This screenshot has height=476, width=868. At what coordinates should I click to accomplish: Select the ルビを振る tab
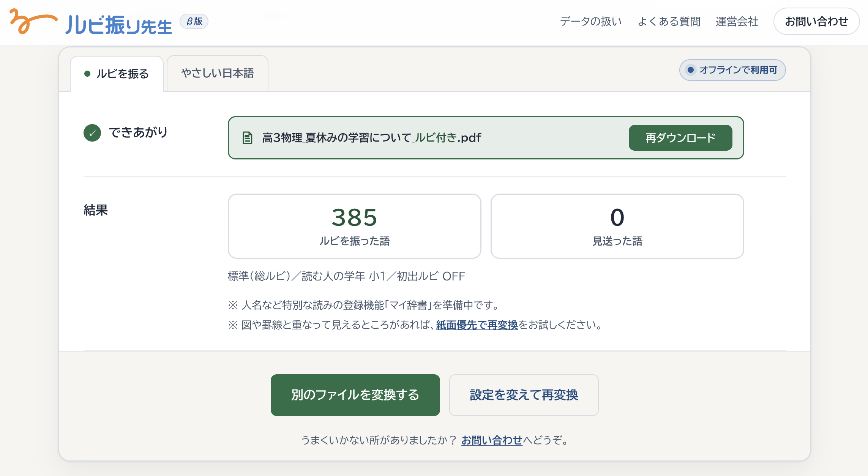click(117, 74)
